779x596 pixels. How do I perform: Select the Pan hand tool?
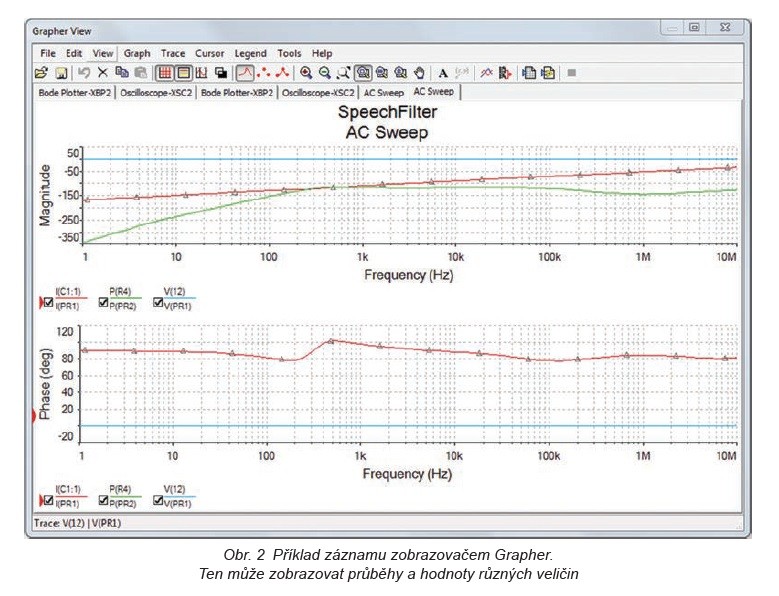(x=420, y=73)
